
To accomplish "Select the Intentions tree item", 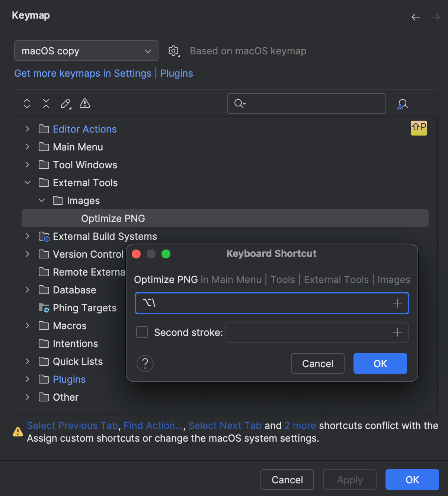I will point(75,344).
